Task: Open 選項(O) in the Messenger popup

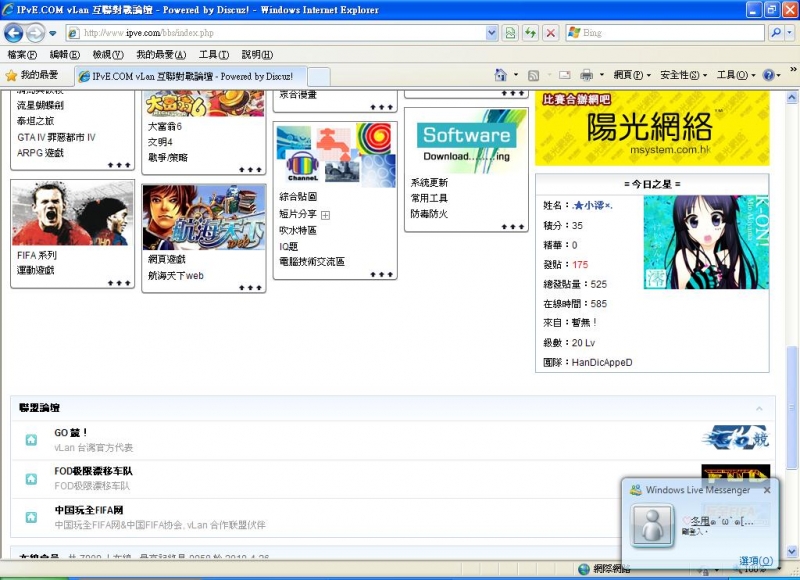Action: point(755,561)
